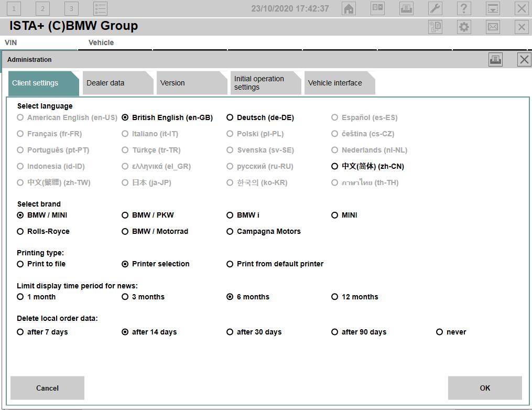Select Print to file option
Image resolution: width=532 pixels, height=410 pixels.
point(20,264)
